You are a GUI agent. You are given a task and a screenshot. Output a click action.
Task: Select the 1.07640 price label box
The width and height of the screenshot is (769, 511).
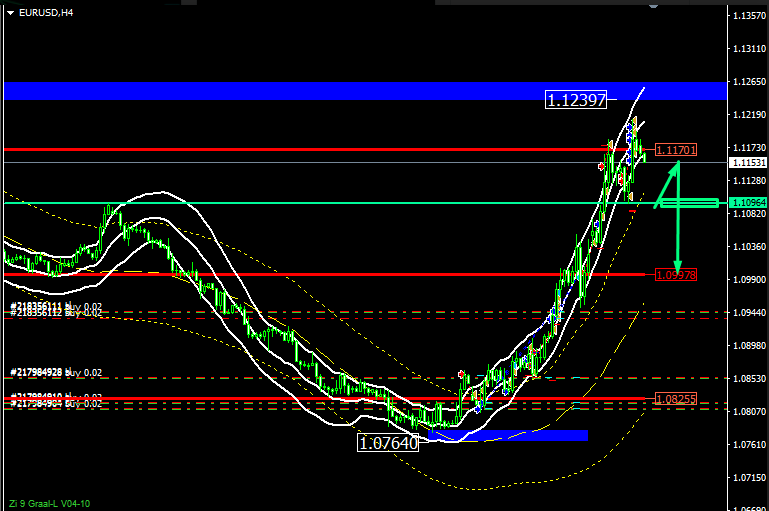(388, 443)
